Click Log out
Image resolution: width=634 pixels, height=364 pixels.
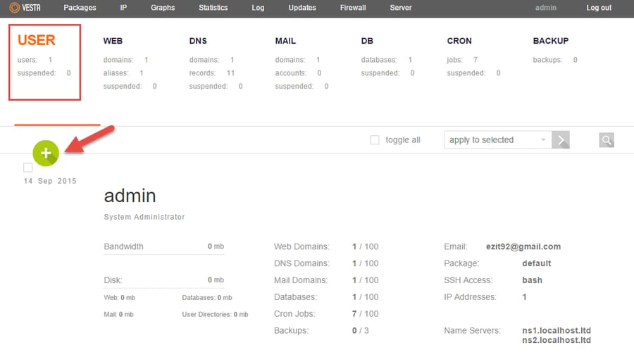[x=599, y=8]
